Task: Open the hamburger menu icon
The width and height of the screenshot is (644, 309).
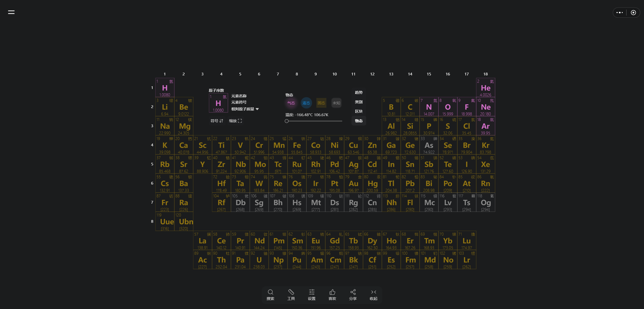Action: [x=11, y=12]
